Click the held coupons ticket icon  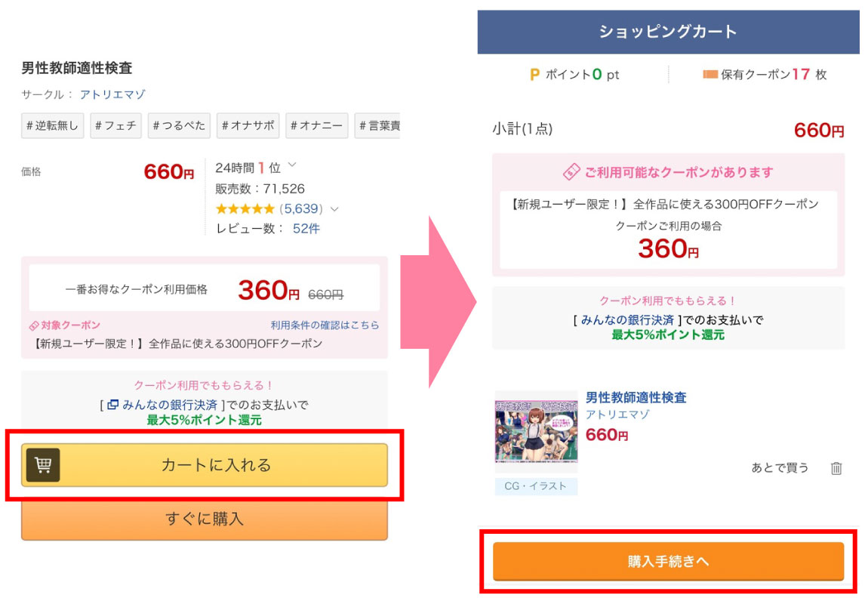pyautogui.click(x=709, y=75)
